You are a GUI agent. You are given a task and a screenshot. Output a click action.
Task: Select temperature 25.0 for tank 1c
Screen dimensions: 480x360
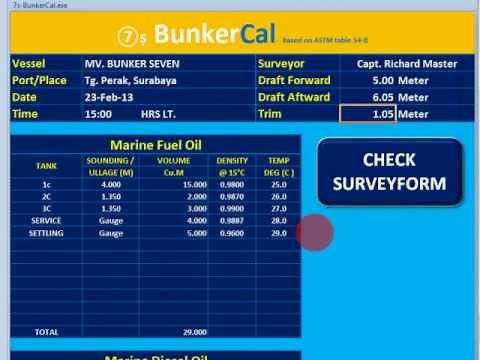(279, 185)
